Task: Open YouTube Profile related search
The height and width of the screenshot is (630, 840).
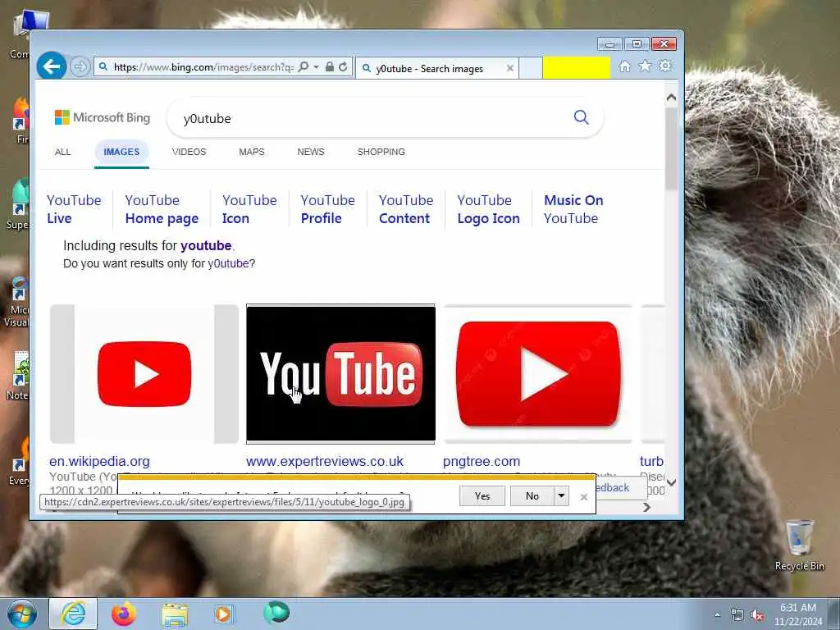Action: coord(328,209)
